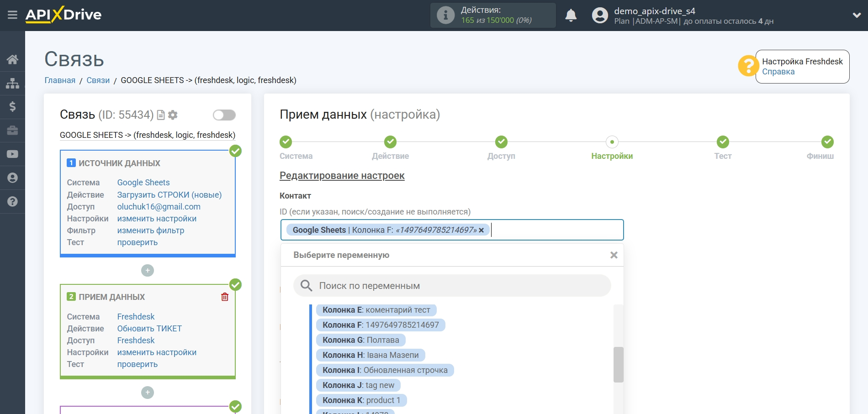
Task: Click проверить in ПРИЕМ ДАННЫХ block
Action: pyautogui.click(x=138, y=364)
